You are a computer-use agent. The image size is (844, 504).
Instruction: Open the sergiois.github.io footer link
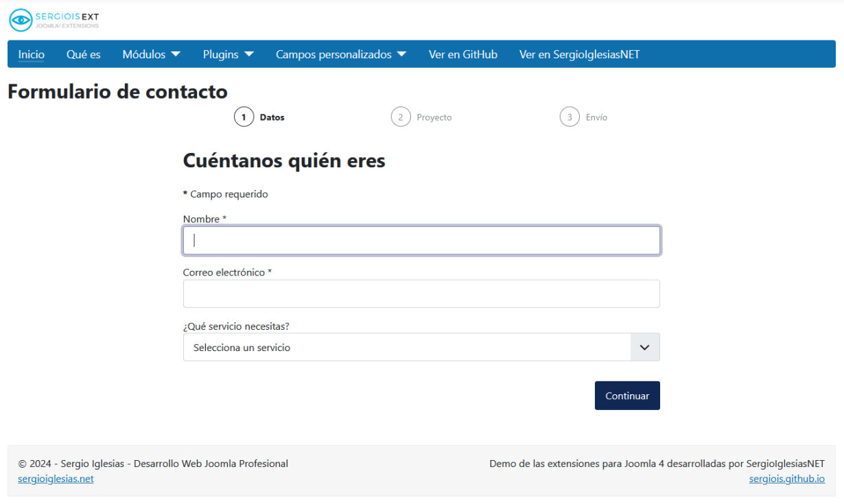coord(787,479)
